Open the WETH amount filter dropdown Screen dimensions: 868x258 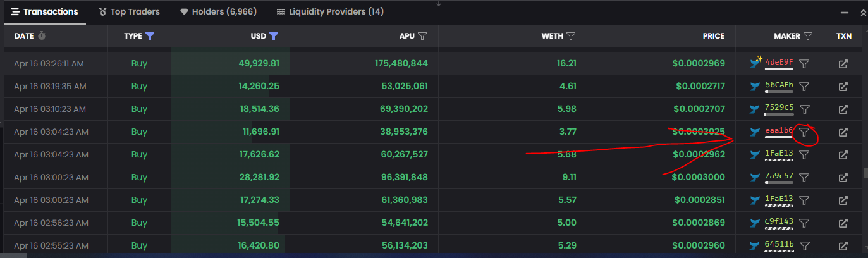tap(571, 36)
